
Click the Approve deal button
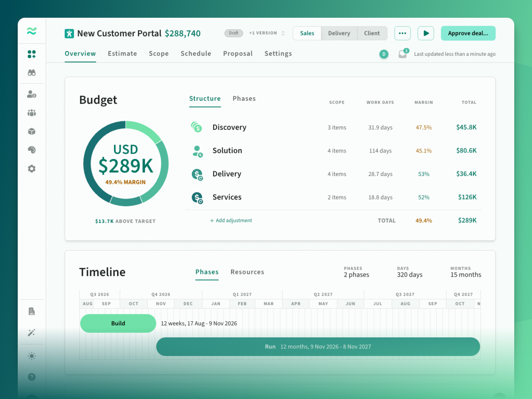pos(468,33)
